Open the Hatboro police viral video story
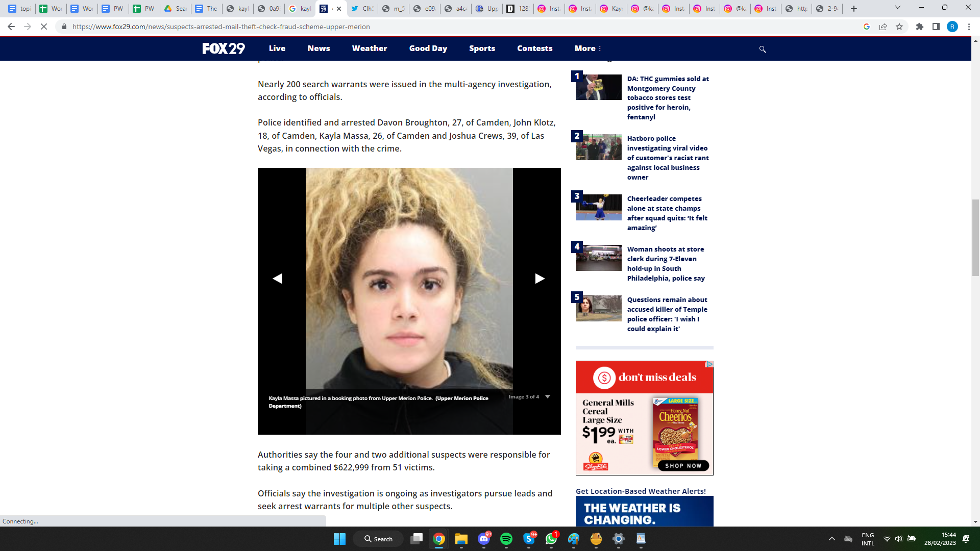The image size is (980, 551). (x=668, y=158)
